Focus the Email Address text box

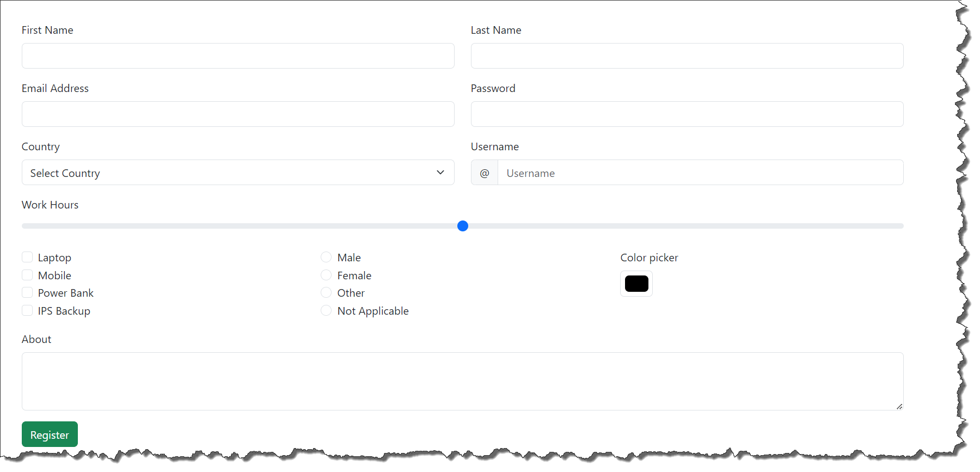pos(238,114)
